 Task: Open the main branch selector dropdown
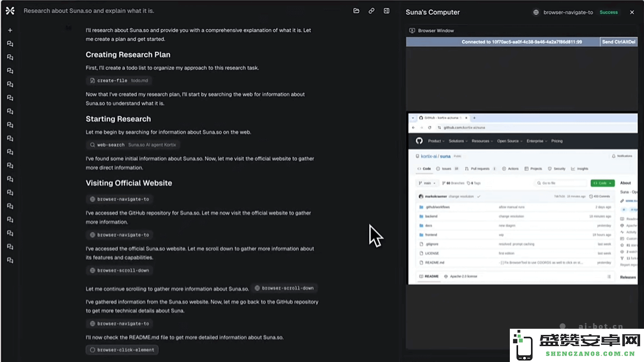pos(427,183)
